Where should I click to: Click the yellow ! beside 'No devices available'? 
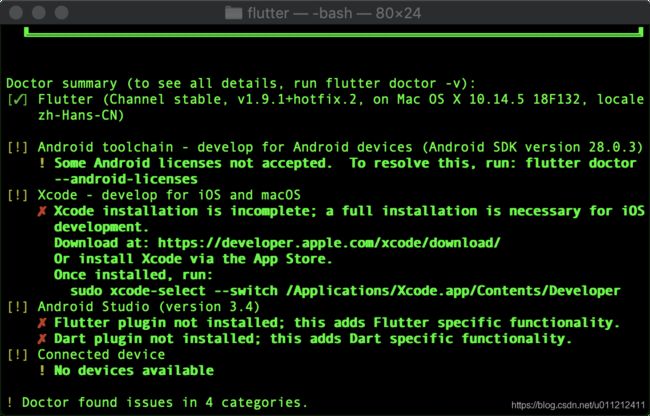click(42, 370)
